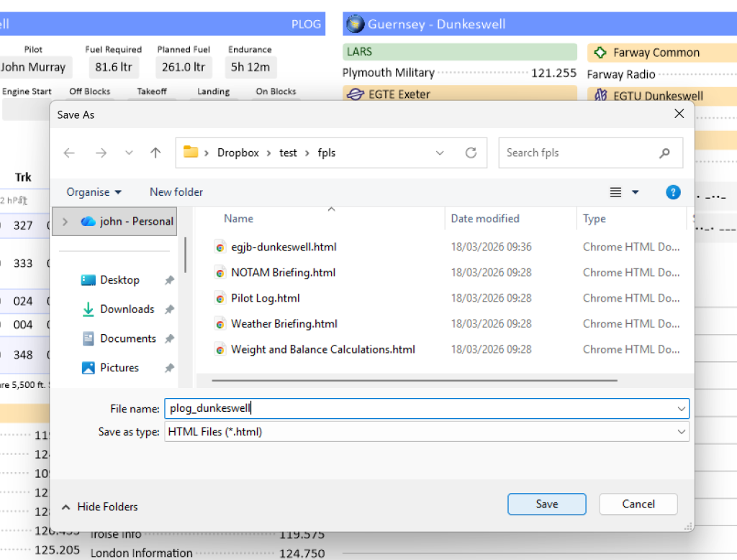
Task: Click the horizontal scrollbar in file list
Action: [415, 380]
